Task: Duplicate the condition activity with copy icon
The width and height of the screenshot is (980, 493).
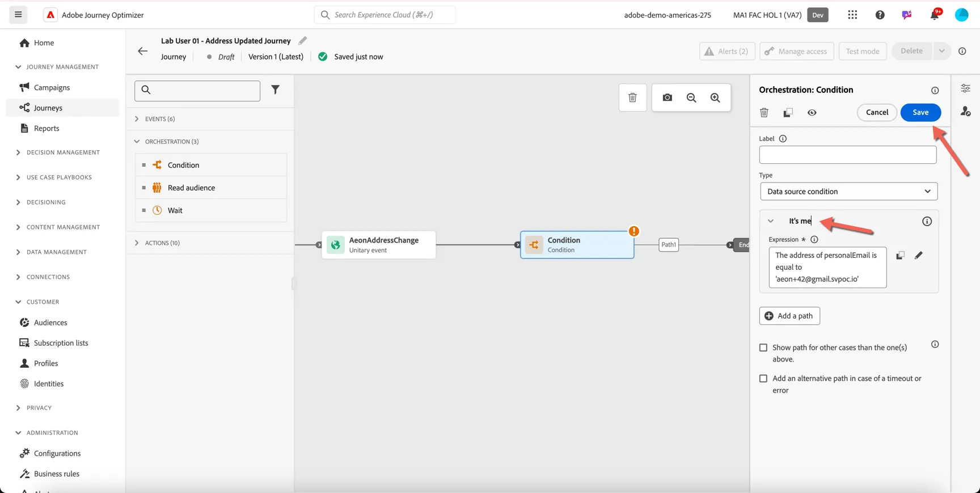Action: [788, 112]
